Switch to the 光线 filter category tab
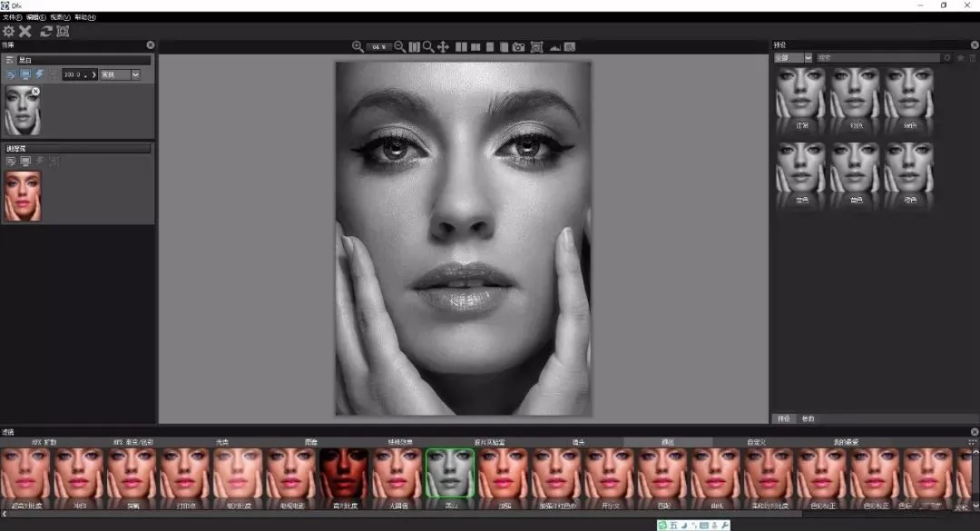 [222, 442]
